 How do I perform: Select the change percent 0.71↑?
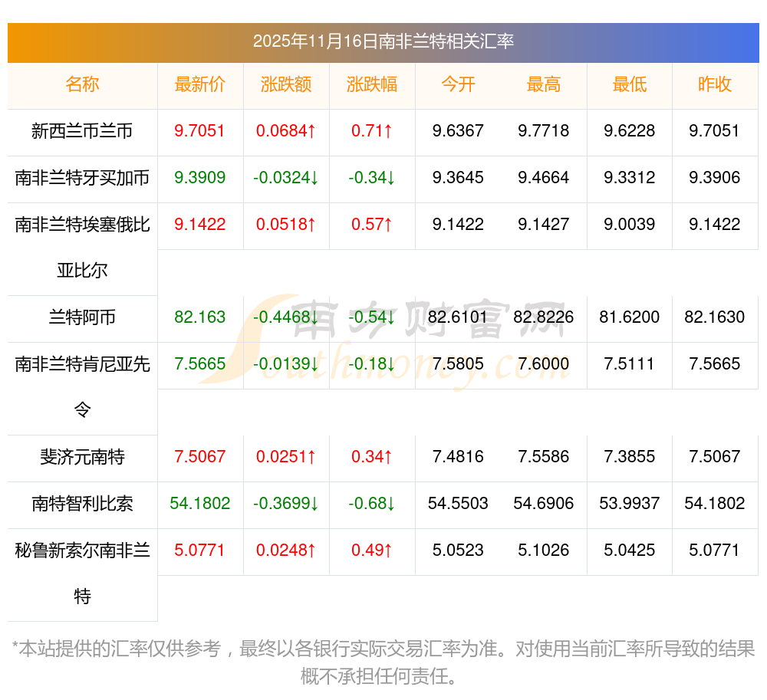[x=372, y=131]
